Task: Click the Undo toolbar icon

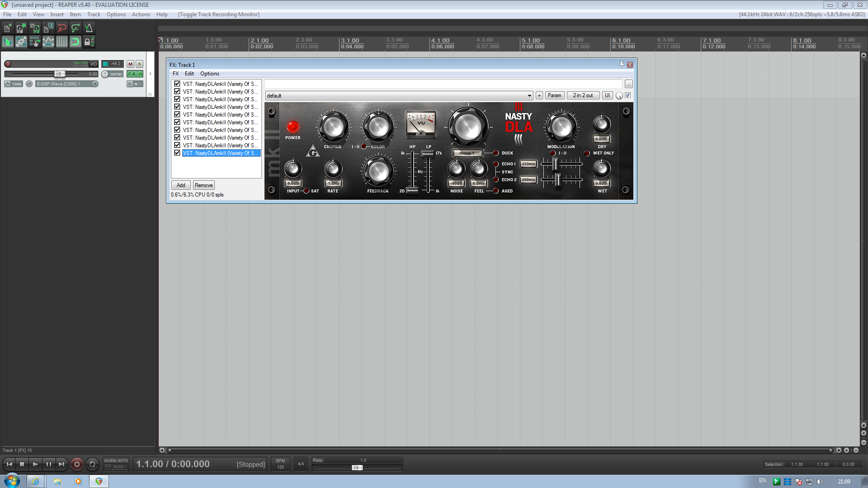Action: pyautogui.click(x=62, y=28)
